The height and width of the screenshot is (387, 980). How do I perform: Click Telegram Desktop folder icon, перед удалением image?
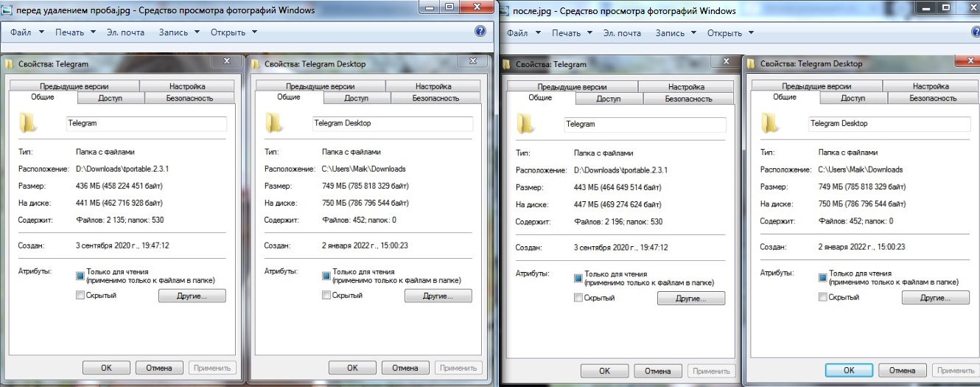275,123
